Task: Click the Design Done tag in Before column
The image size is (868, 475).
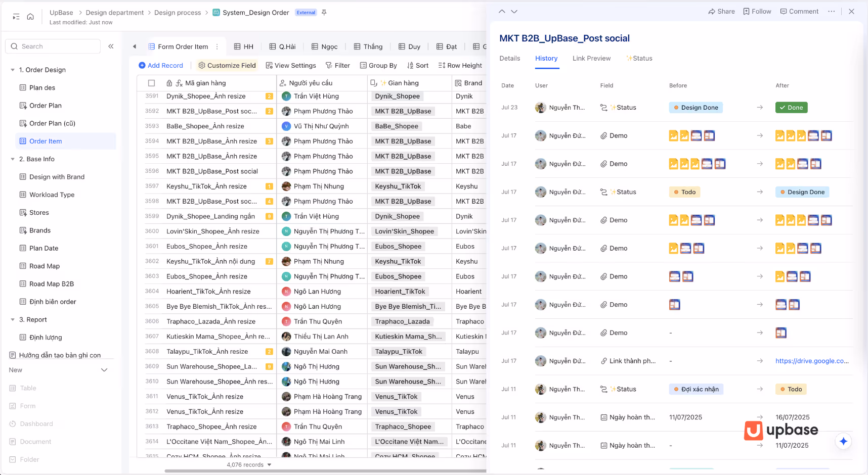Action: (696, 108)
